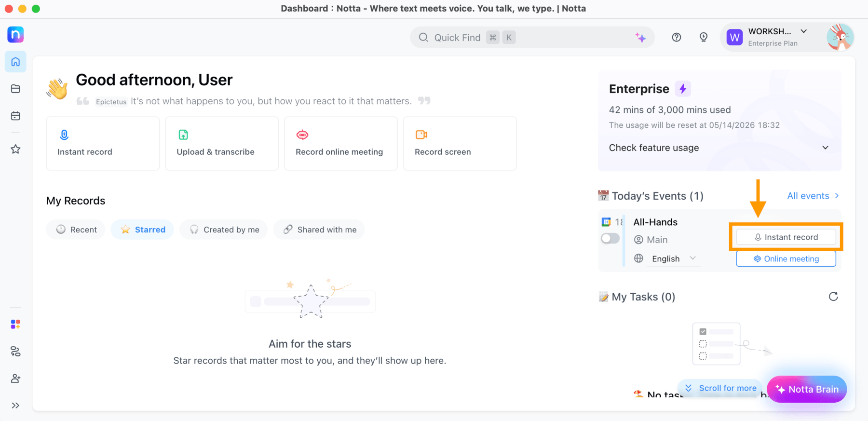The image size is (868, 421).
Task: Toggle the All-Hands event auto-record switch
Action: (x=610, y=238)
